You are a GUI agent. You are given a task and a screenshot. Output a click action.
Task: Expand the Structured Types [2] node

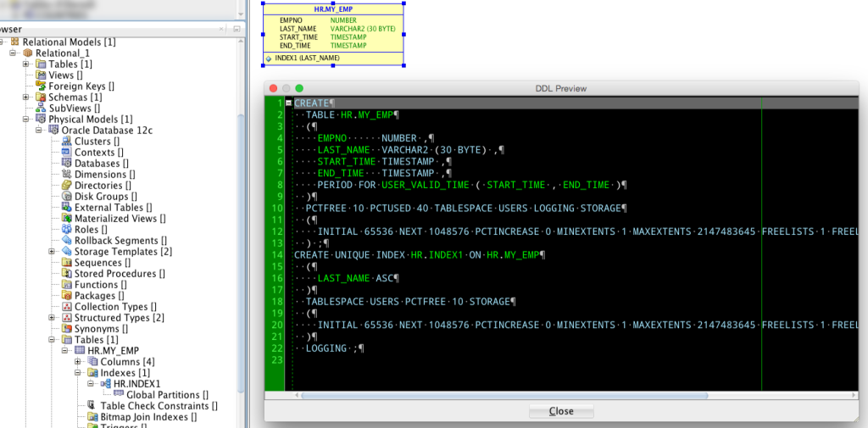(52, 318)
